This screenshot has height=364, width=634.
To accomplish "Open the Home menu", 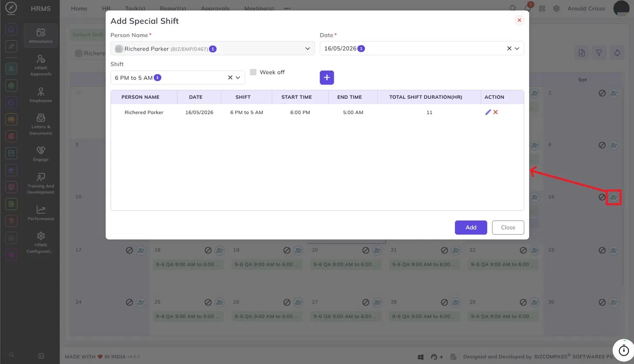I will (x=79, y=9).
